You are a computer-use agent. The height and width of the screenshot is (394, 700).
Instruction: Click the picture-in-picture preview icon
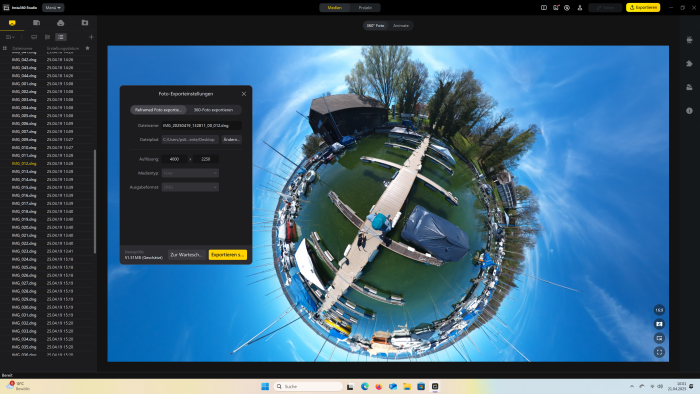pyautogui.click(x=659, y=338)
